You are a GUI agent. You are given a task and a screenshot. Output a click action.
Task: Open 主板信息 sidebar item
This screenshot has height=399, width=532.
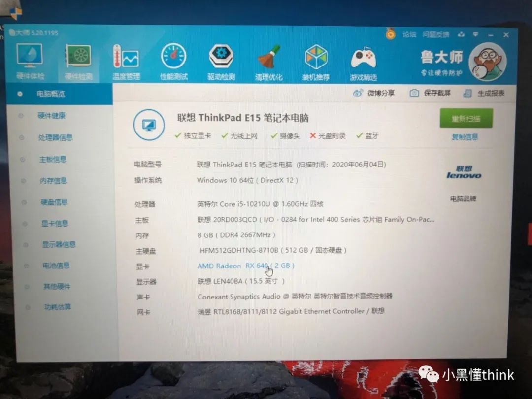click(x=53, y=159)
